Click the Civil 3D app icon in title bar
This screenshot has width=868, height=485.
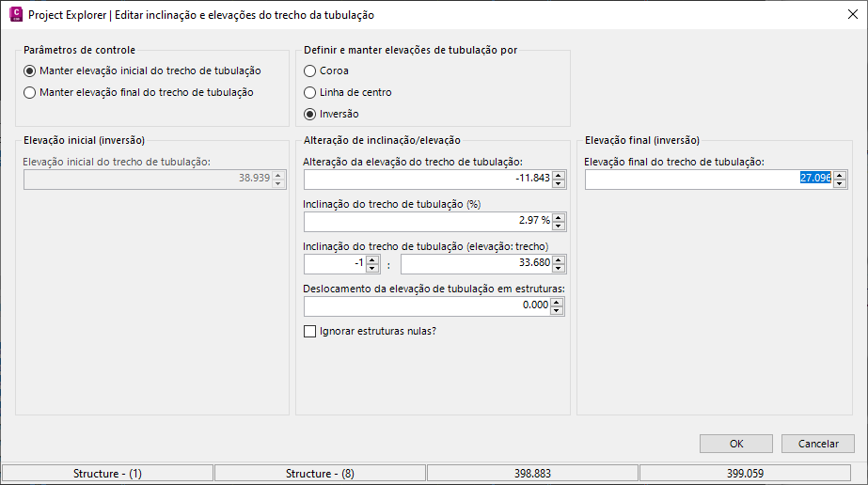15,15
